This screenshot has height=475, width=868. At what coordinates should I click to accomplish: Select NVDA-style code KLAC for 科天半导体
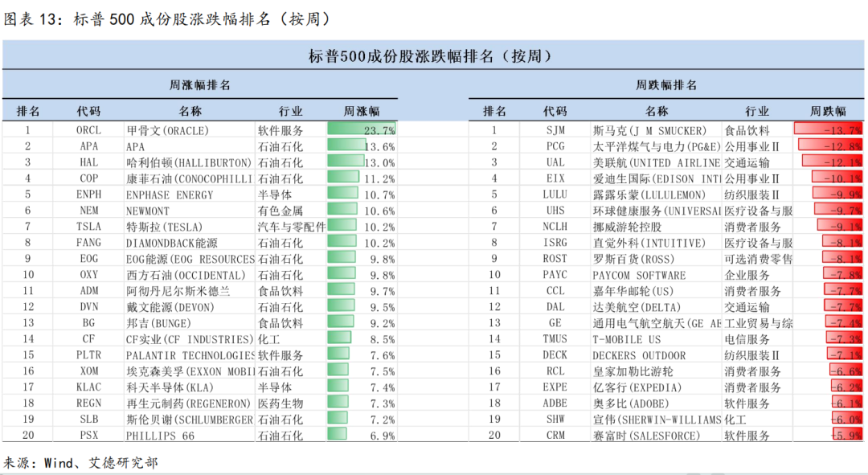pyautogui.click(x=88, y=387)
